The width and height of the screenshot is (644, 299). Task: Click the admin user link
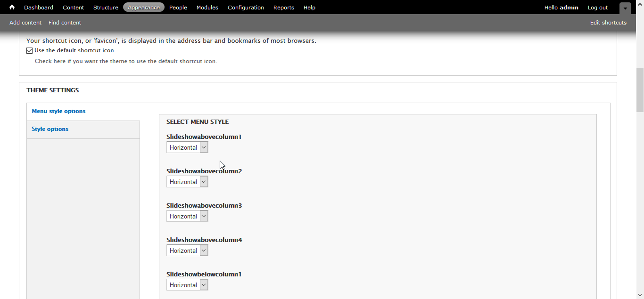point(569,8)
